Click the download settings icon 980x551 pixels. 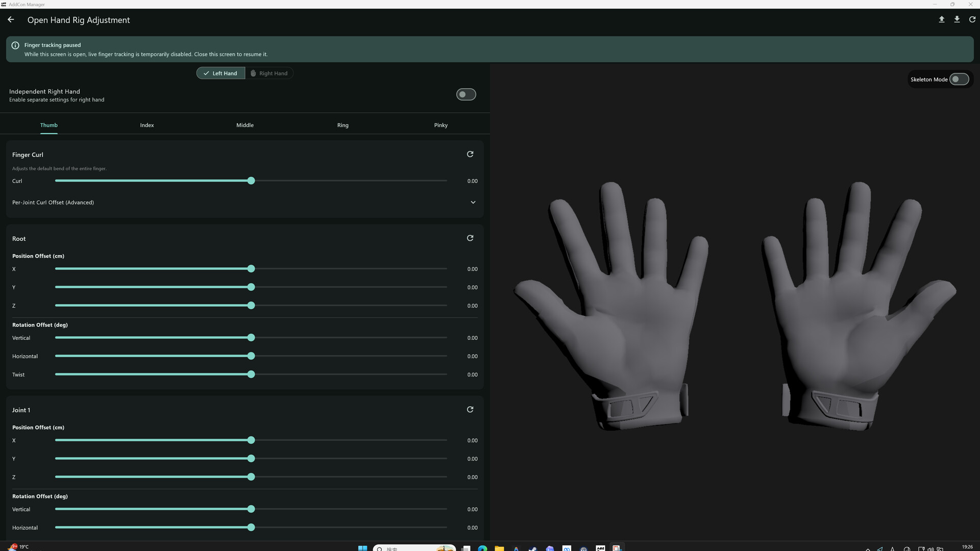tap(957, 19)
